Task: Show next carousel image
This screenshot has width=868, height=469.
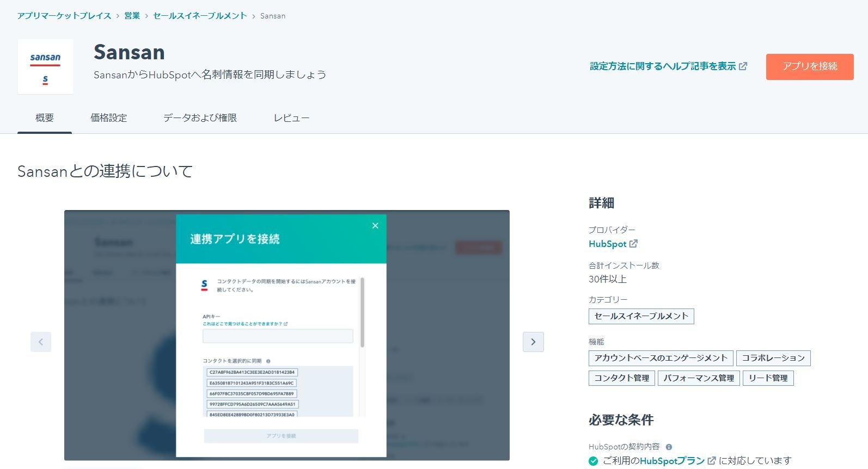Action: tap(533, 342)
